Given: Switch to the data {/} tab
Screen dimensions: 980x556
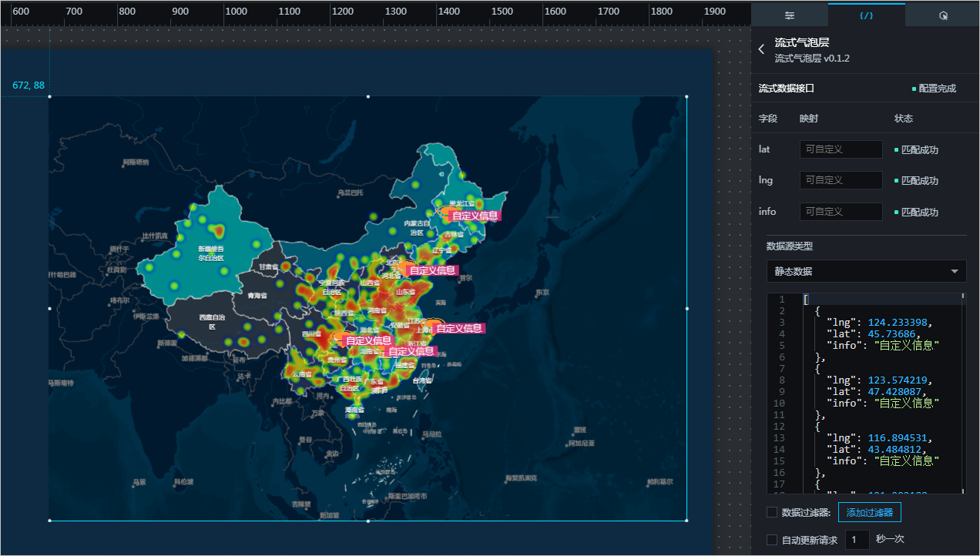Looking at the screenshot, I should click(866, 15).
